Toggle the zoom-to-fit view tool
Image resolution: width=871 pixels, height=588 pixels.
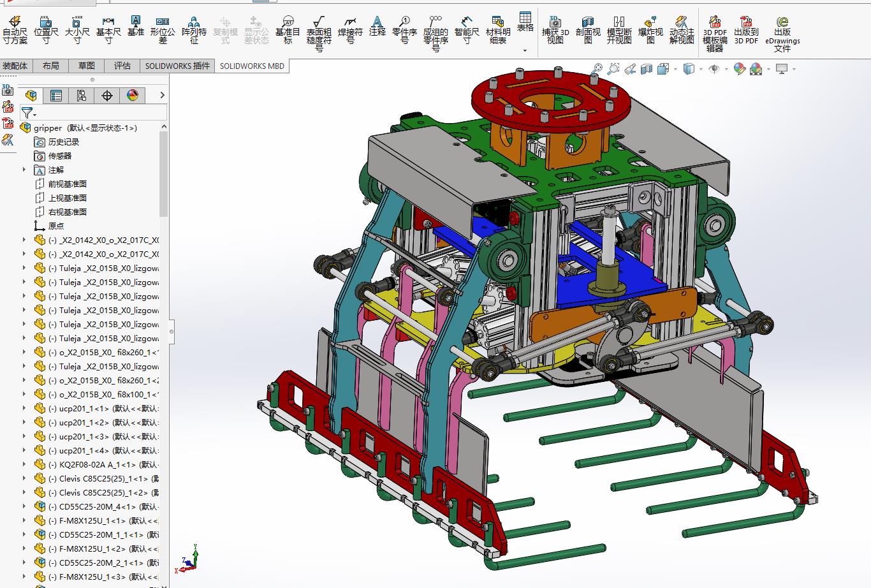click(x=597, y=68)
